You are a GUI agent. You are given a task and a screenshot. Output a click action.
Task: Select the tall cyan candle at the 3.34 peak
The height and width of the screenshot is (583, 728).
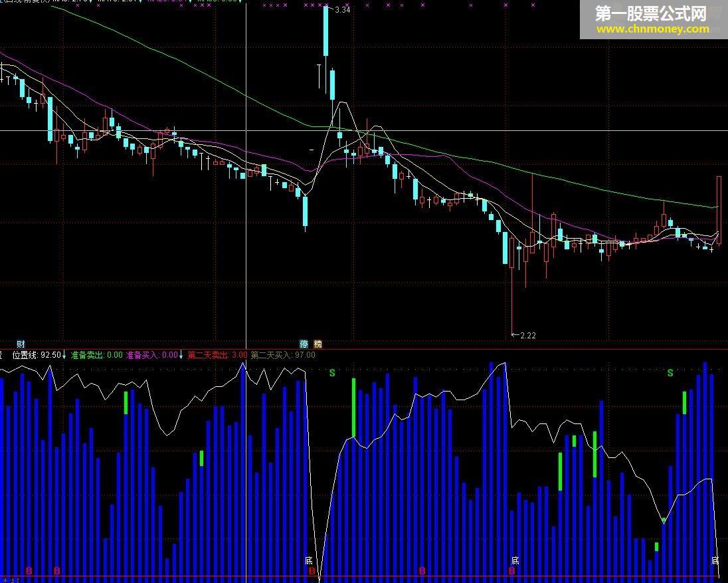coord(326,31)
